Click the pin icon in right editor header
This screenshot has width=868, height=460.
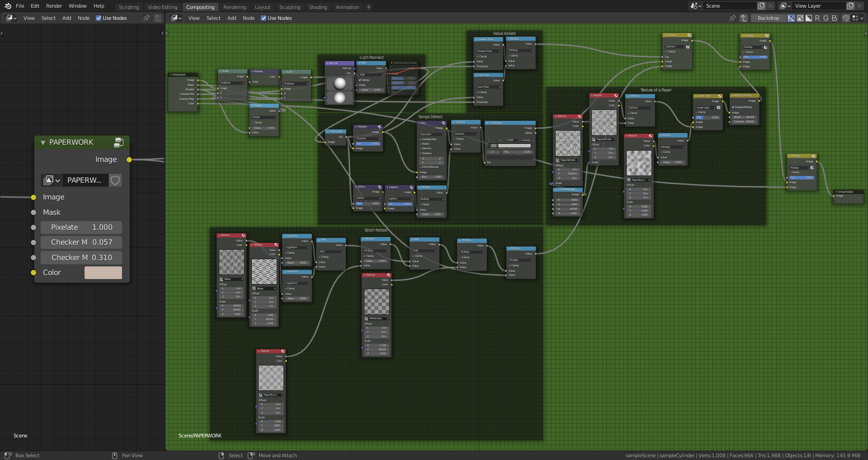point(732,18)
